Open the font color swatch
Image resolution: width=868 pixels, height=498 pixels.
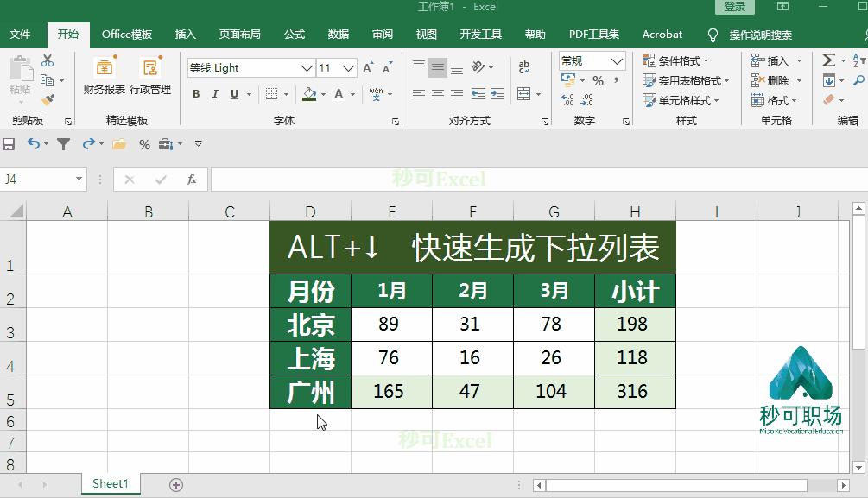(x=339, y=92)
